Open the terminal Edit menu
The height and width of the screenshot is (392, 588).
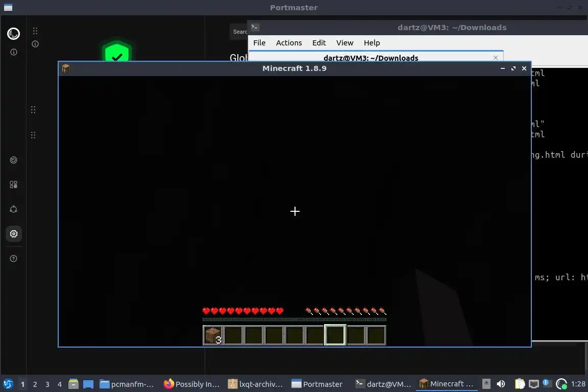318,43
